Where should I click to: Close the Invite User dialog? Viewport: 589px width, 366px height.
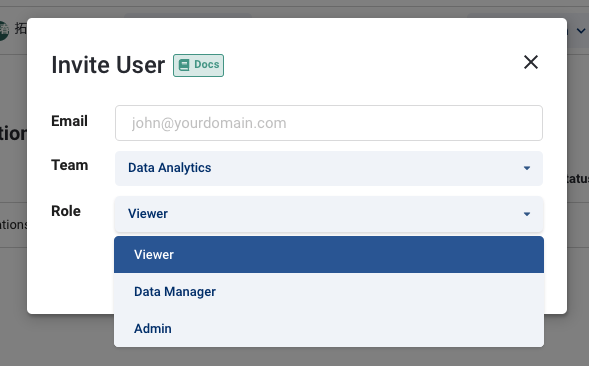click(531, 62)
